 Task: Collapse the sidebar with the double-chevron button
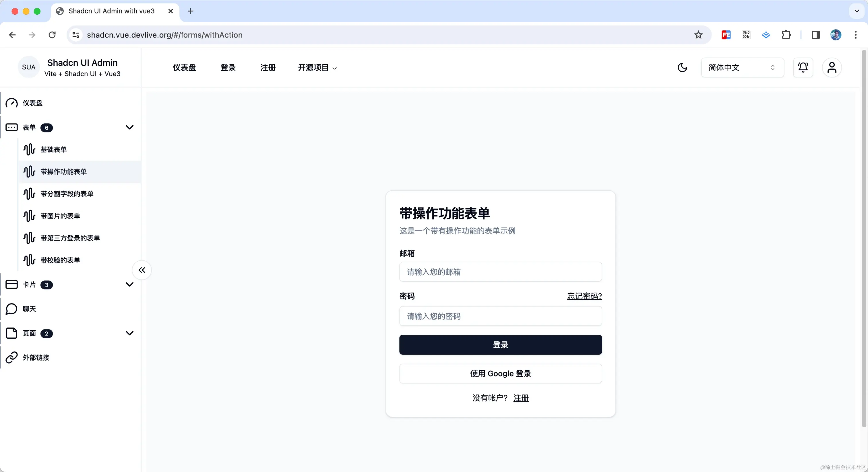pyautogui.click(x=142, y=270)
